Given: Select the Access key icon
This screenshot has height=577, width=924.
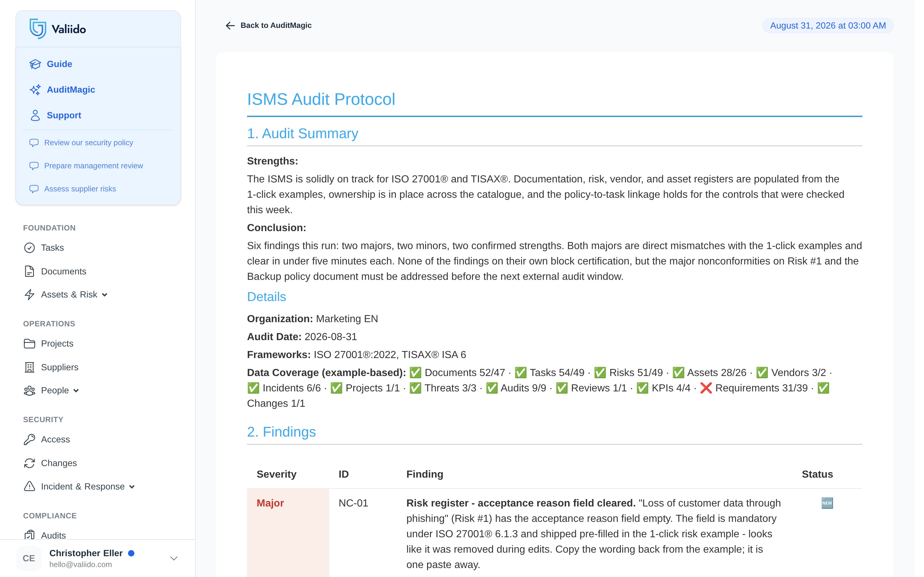Looking at the screenshot, I should click(x=30, y=439).
